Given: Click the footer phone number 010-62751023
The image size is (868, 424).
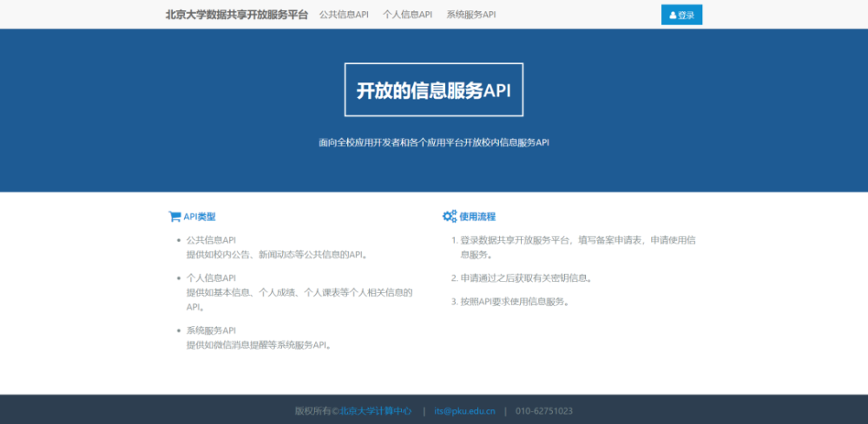Looking at the screenshot, I should (544, 411).
